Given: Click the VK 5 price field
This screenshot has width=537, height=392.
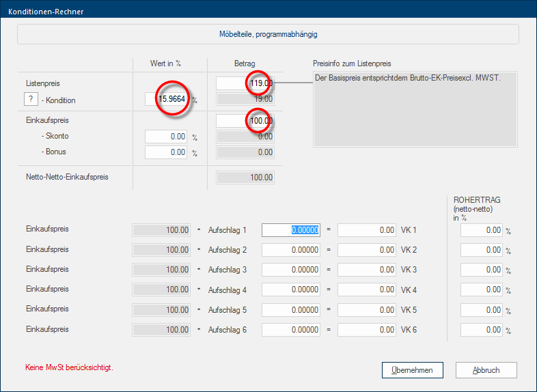Looking at the screenshot, I should tap(367, 310).
